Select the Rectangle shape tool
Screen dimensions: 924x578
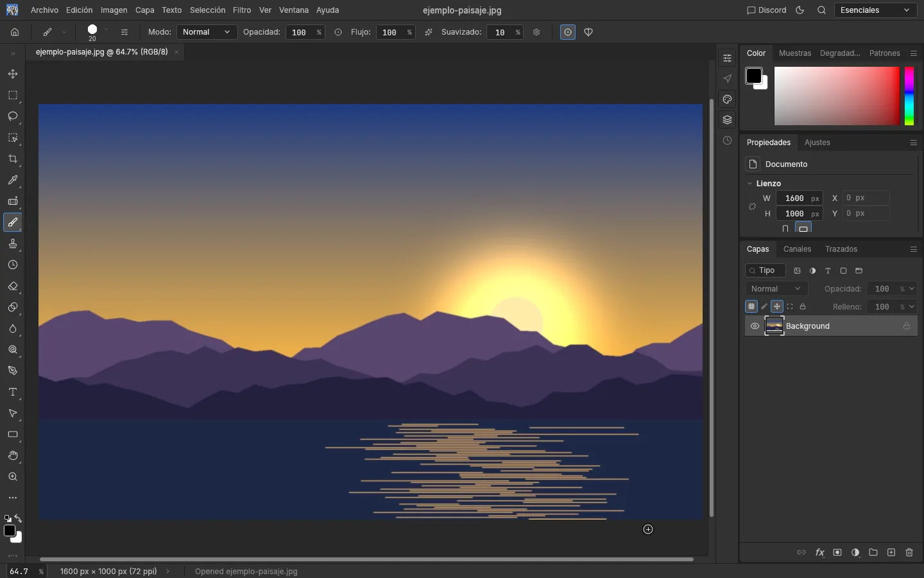[x=12, y=434]
